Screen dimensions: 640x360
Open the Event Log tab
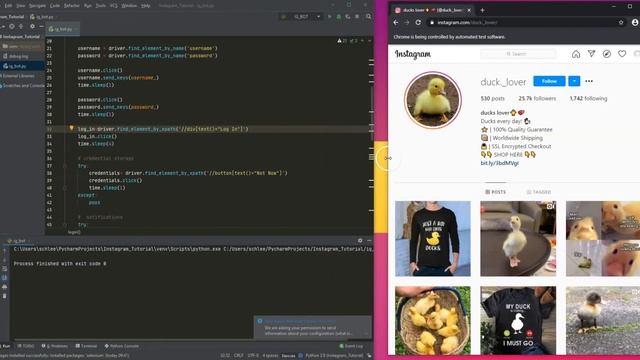351,346
